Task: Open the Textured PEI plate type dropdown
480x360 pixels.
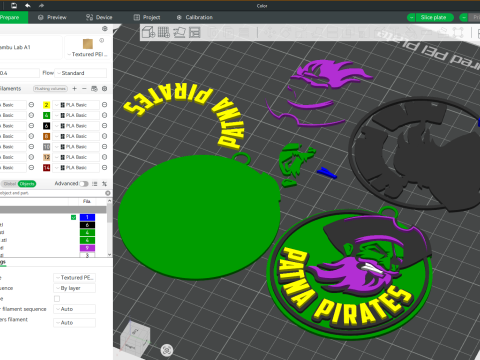Action: [x=87, y=54]
